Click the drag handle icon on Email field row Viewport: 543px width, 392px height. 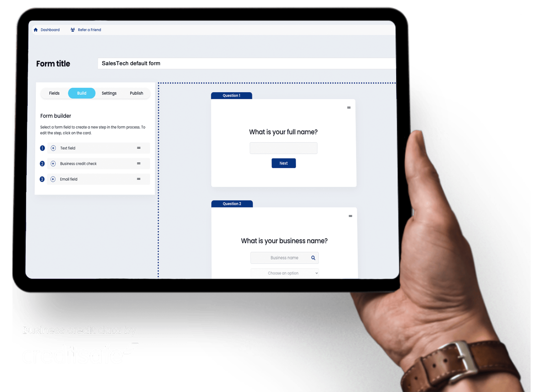(138, 179)
